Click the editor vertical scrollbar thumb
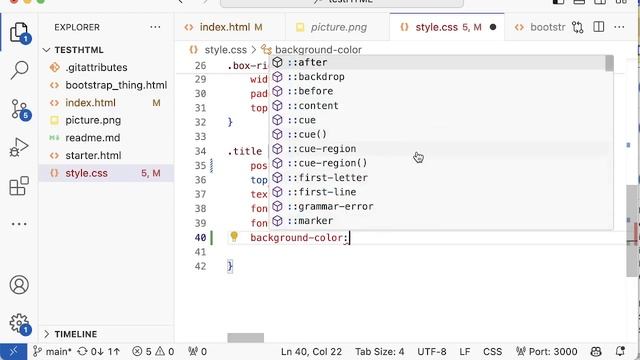640x360 pixels. [632, 231]
